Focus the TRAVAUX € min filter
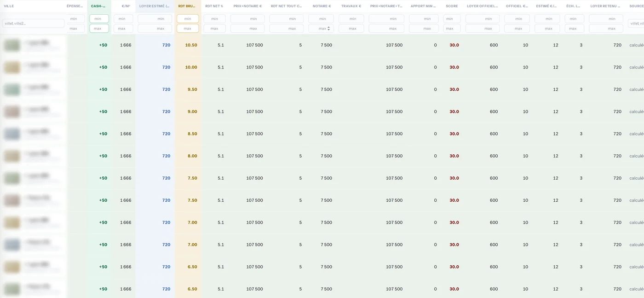Screen dimensions: 644x298 point(351,18)
